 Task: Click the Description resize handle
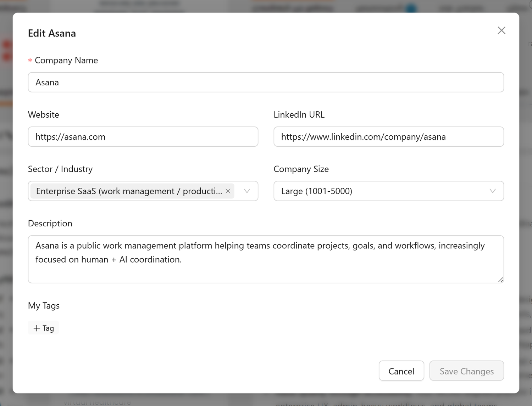[x=500, y=280]
